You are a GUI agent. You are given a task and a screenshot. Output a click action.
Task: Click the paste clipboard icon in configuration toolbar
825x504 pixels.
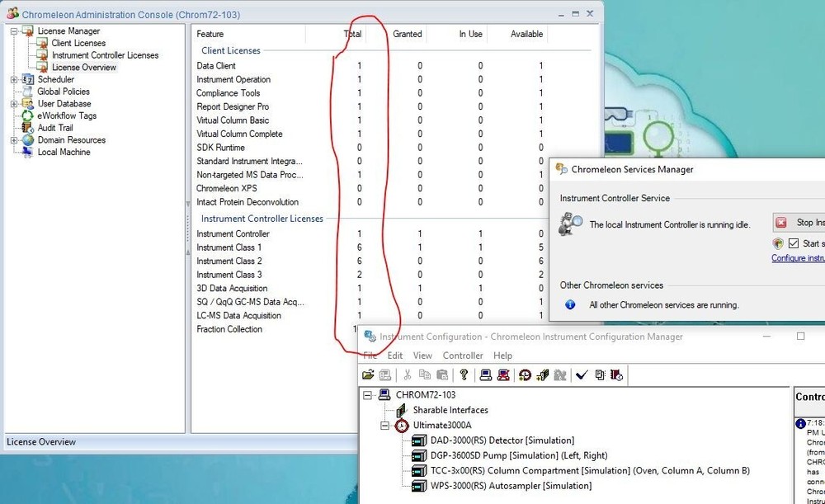point(442,374)
